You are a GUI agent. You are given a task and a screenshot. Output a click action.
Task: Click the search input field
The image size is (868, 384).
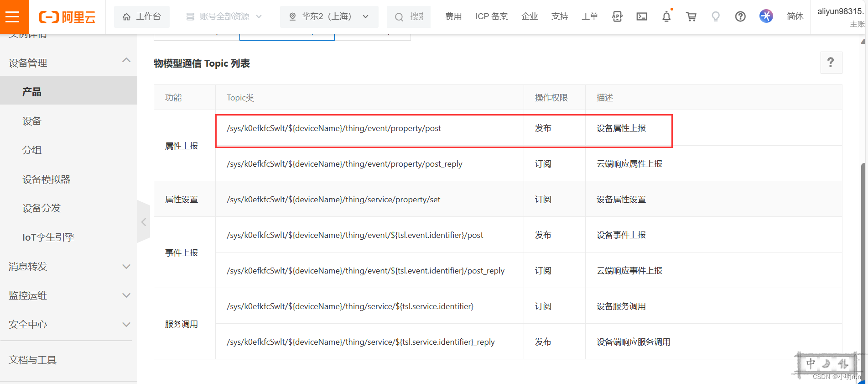click(409, 17)
